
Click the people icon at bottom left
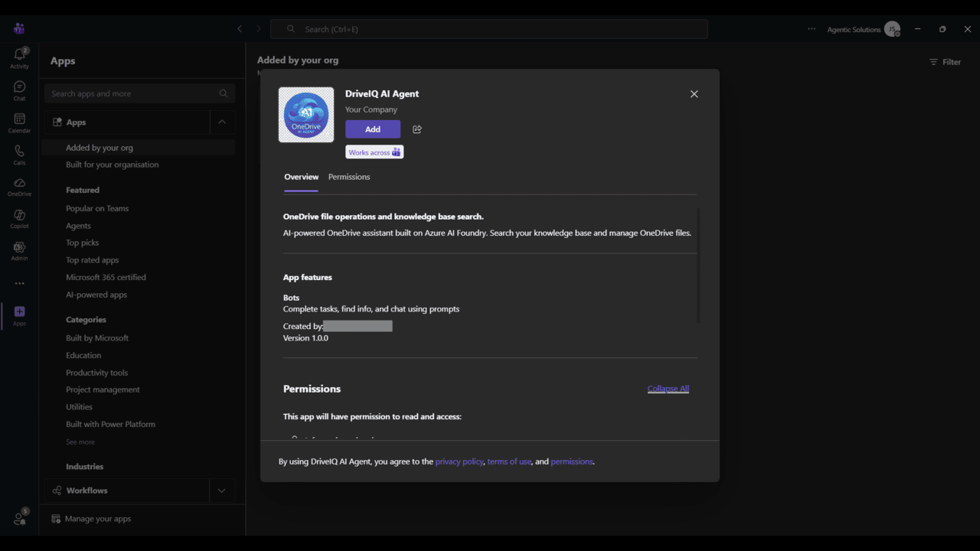pos(19,518)
